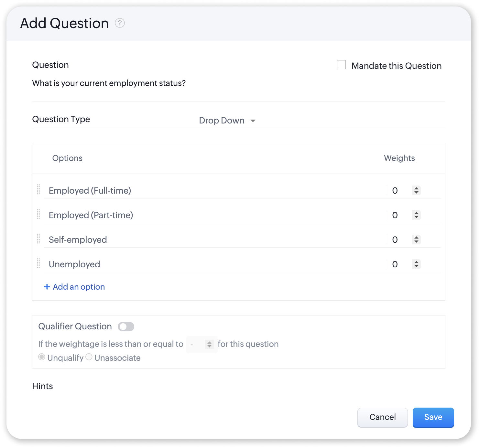Screen dimensions: 480x448
Task: Click weight stepper arrows for Employed (Full-time)
Action: [x=416, y=190]
